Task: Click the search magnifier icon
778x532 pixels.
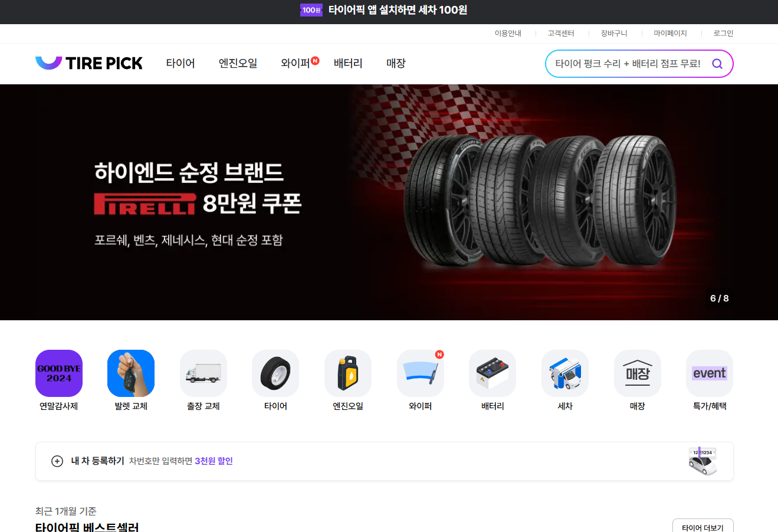Action: click(x=717, y=64)
